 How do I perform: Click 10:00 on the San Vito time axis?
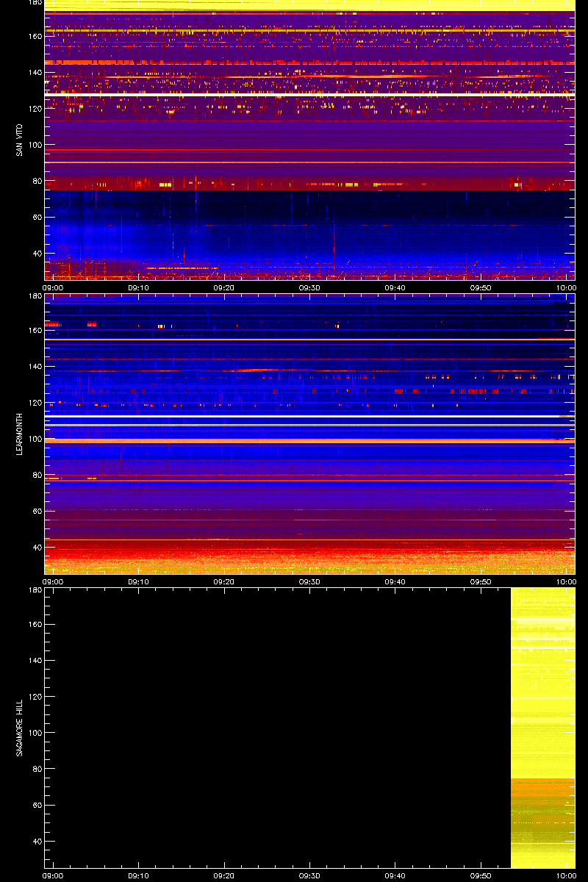coord(566,288)
